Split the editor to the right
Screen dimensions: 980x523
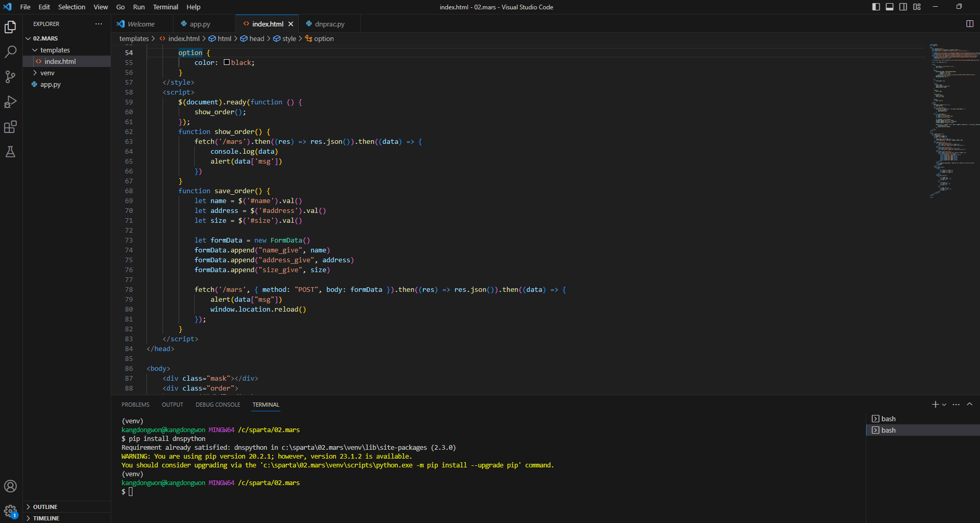[x=970, y=24]
